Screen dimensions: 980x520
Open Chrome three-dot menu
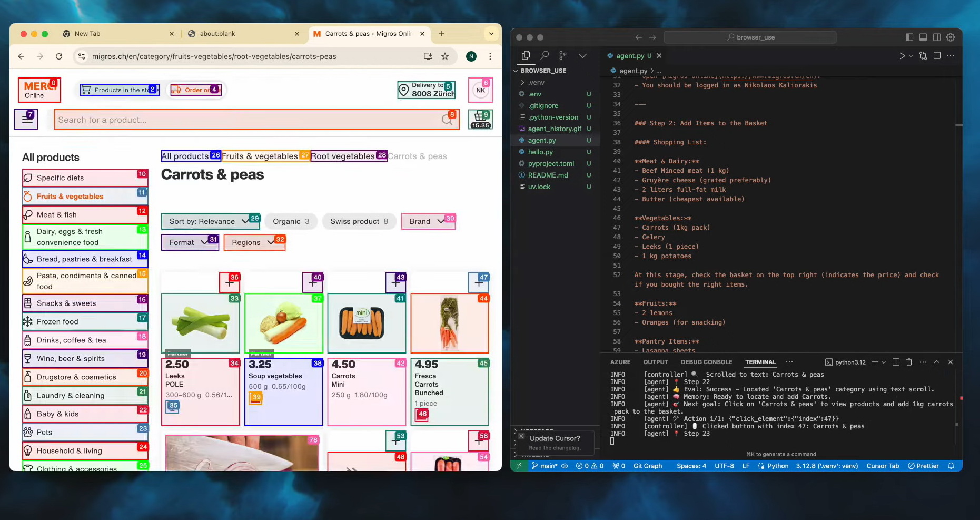click(x=490, y=56)
